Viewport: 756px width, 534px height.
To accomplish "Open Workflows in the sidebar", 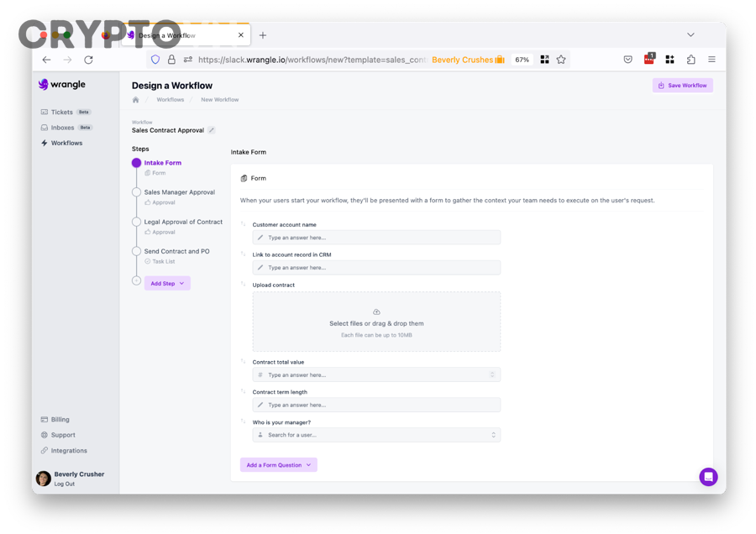I will pos(61,143).
